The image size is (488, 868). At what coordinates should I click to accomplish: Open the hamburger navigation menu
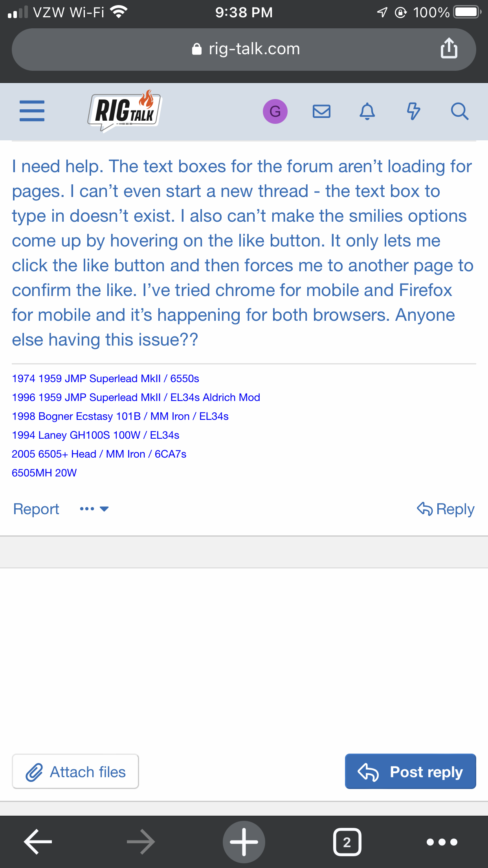32,111
